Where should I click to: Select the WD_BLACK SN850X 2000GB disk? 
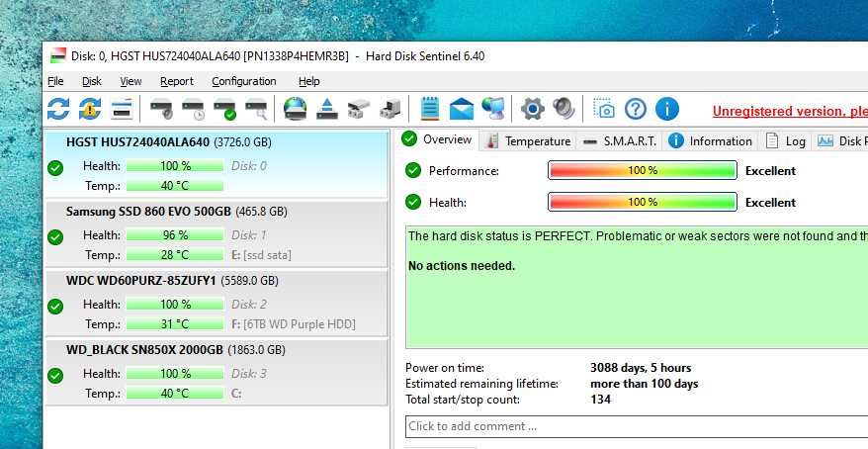tap(216, 372)
